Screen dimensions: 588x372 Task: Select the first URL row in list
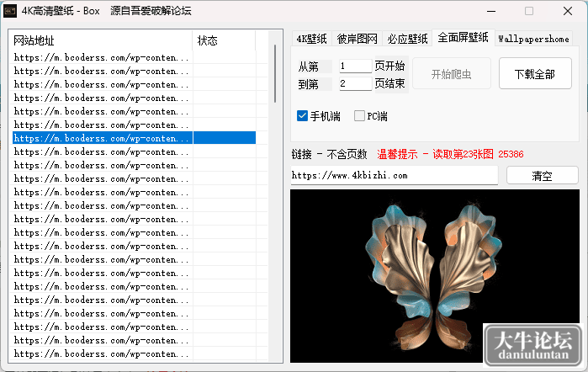point(135,57)
